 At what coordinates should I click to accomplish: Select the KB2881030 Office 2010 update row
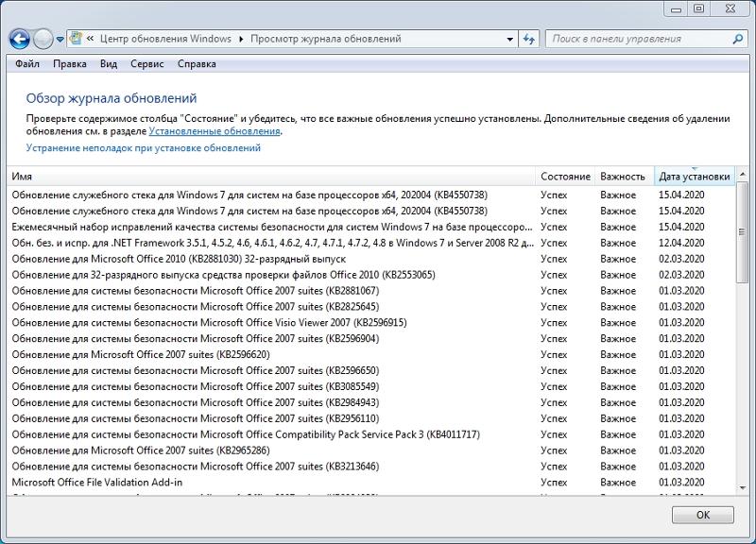(x=370, y=259)
